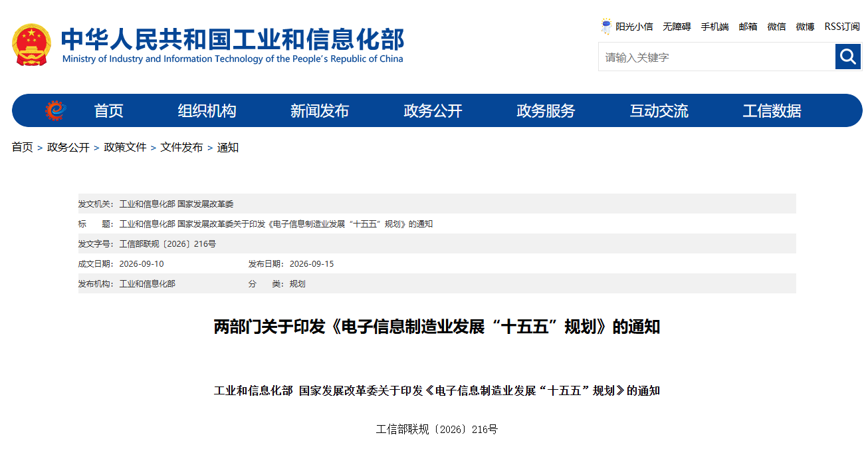Go to 文件发布 breadcrumb link

pyautogui.click(x=181, y=148)
